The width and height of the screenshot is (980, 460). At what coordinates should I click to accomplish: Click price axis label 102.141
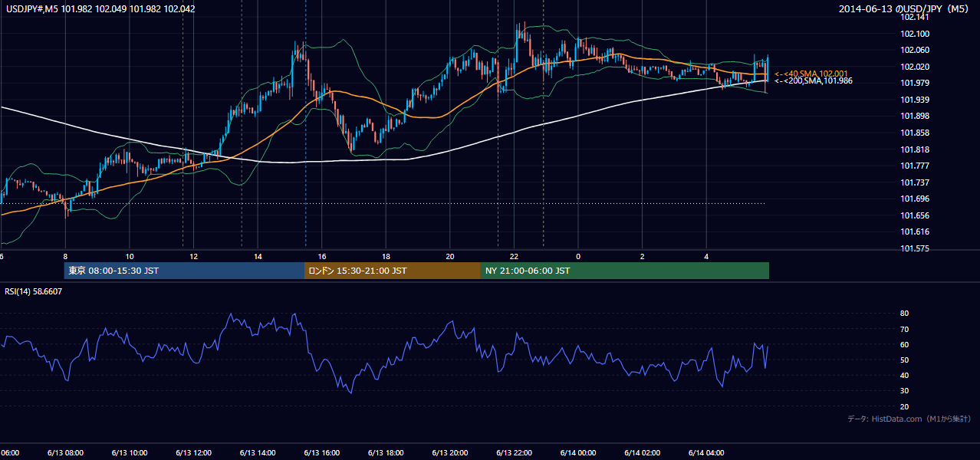point(914,17)
